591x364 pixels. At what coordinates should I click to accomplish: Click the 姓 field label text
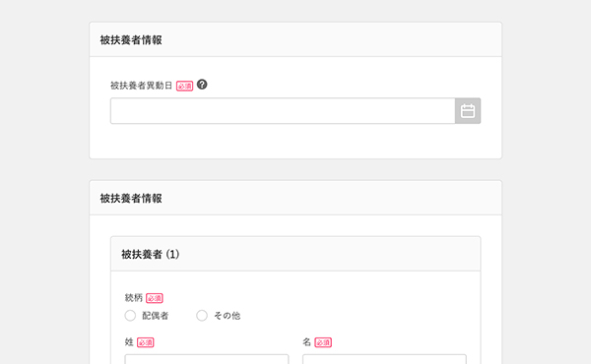[x=129, y=341]
